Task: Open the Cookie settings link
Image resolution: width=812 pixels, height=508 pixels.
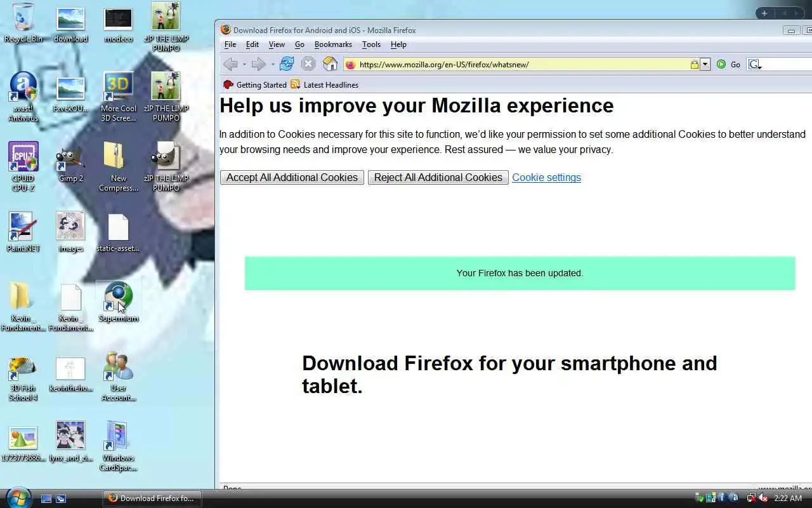Action: click(546, 177)
